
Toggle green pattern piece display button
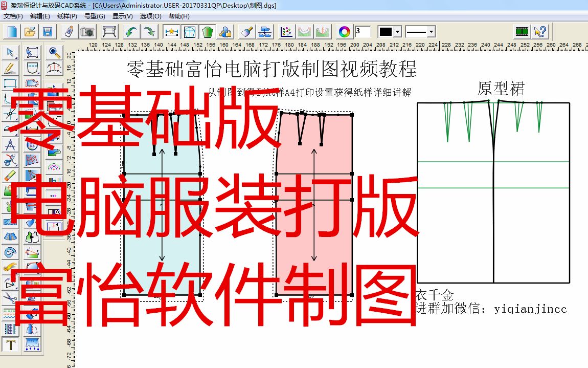pos(208,32)
